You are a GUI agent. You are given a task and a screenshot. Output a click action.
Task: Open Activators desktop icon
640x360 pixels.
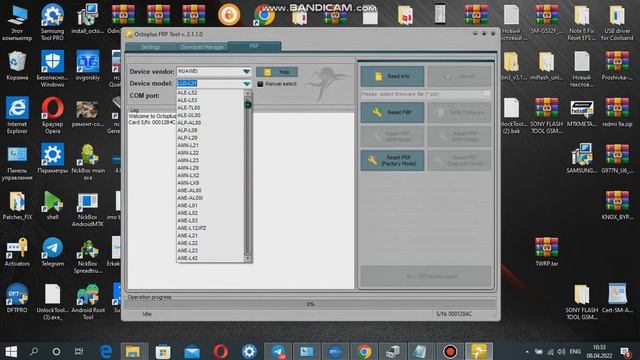(17, 252)
